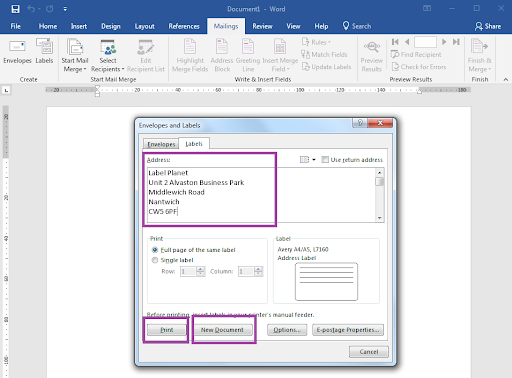Click the dialog help question mark icon
This screenshot has height=378, width=512.
tap(360, 123)
